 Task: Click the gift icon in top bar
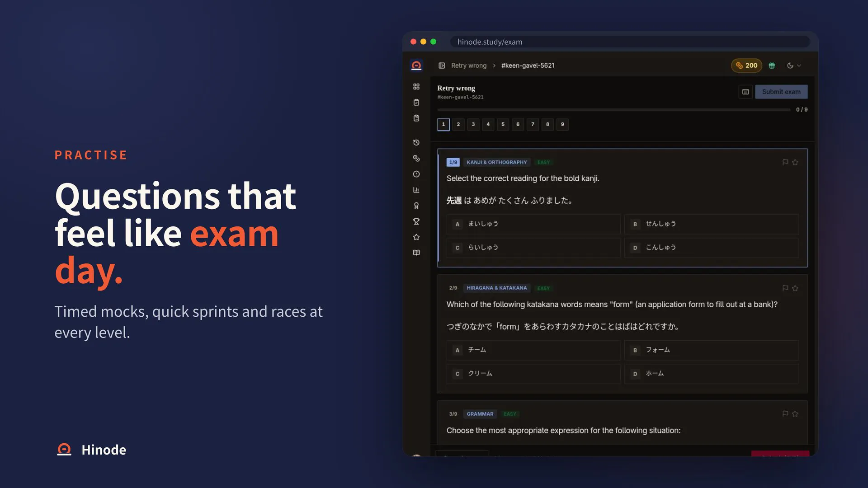pyautogui.click(x=772, y=66)
